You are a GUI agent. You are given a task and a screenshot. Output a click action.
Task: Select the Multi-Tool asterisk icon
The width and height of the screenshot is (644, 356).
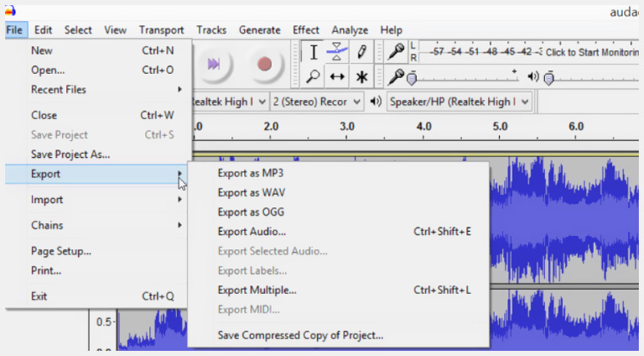[361, 77]
